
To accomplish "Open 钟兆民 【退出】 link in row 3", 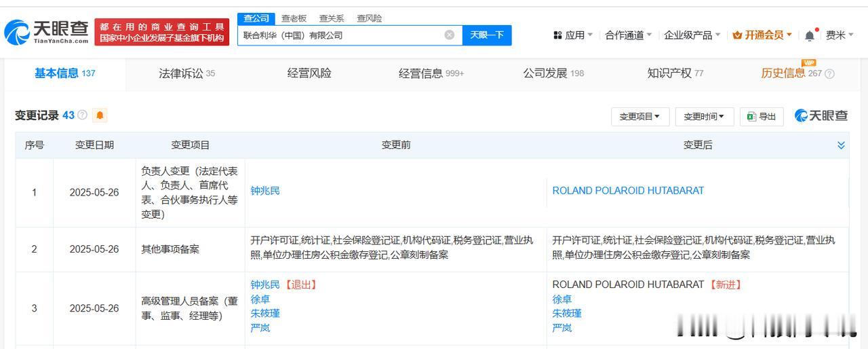I will 284,284.
